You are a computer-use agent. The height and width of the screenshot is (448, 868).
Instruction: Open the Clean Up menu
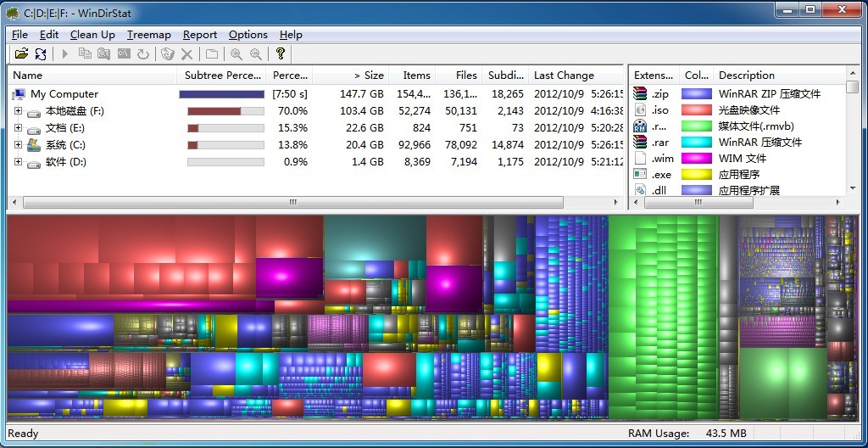point(92,35)
